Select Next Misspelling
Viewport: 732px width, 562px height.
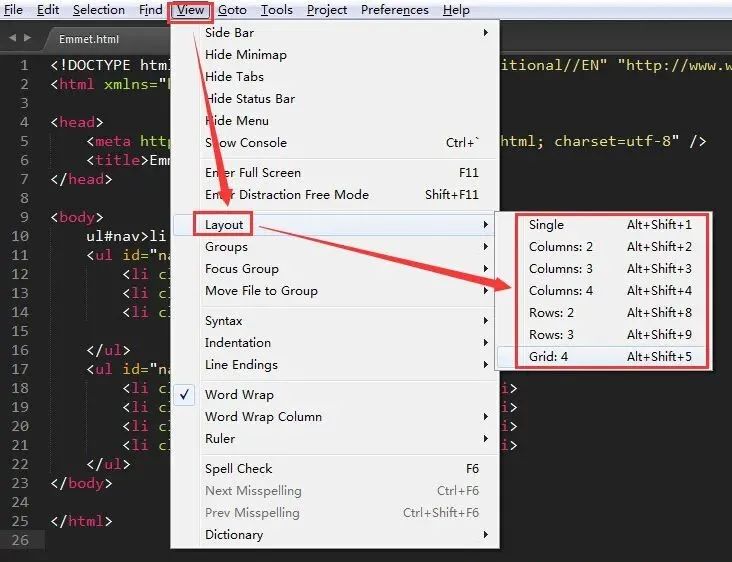pyautogui.click(x=335, y=491)
